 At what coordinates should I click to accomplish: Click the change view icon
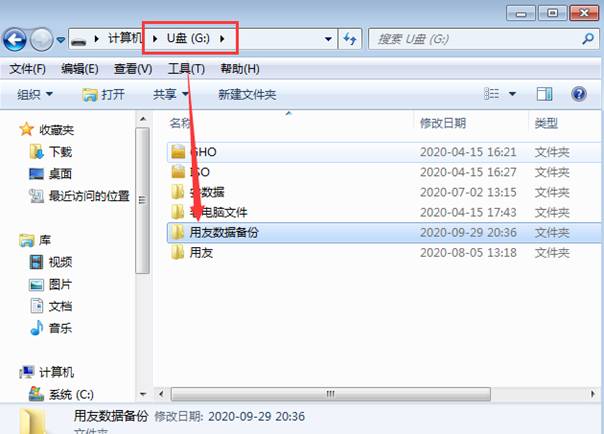[x=492, y=94]
